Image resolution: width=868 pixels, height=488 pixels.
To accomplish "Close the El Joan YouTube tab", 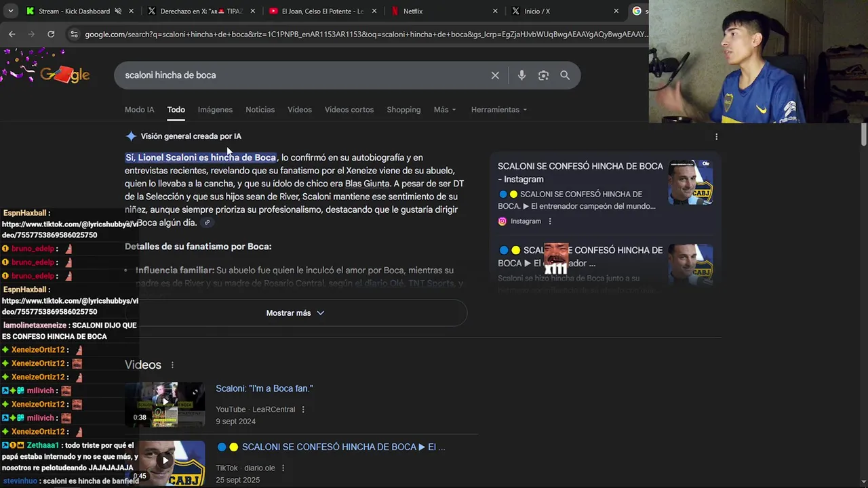I will [374, 11].
